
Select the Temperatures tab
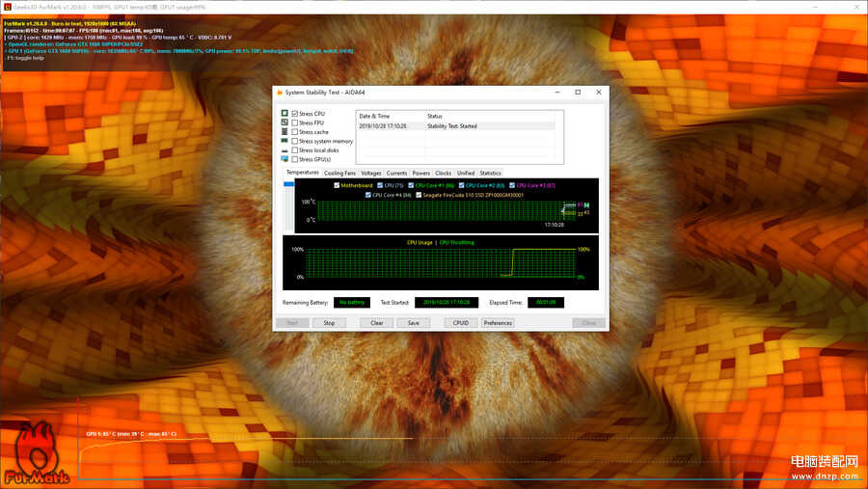coord(302,173)
